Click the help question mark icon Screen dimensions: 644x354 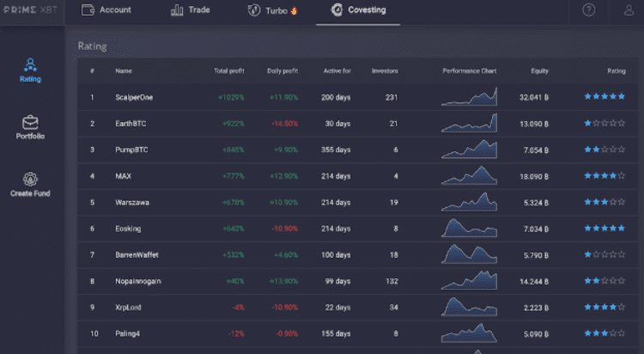point(588,10)
